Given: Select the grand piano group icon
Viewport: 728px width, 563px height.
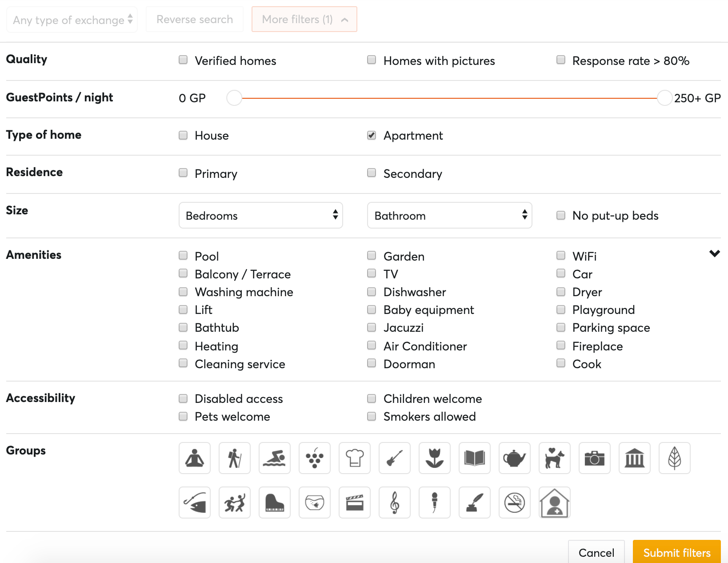Looking at the screenshot, I should [x=275, y=503].
